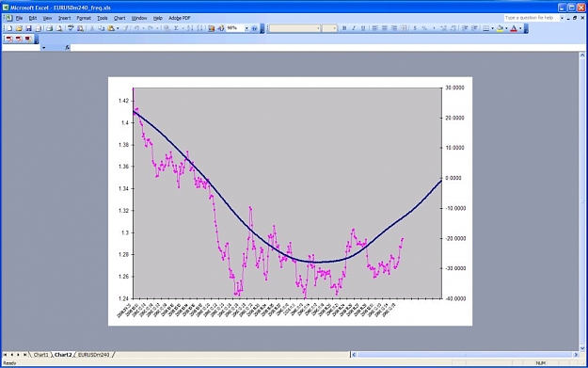The width and height of the screenshot is (588, 368).
Task: Click the formula bar input area
Action: point(327,48)
